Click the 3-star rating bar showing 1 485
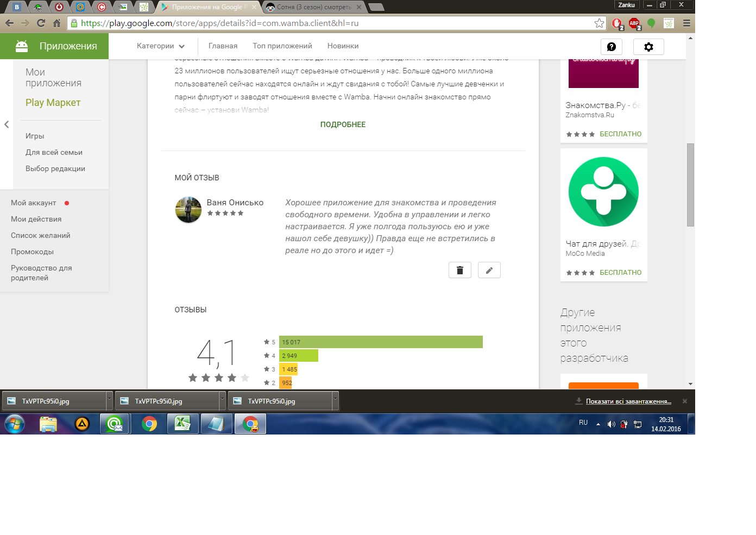Viewport: 756px width, 535px height. (288, 369)
